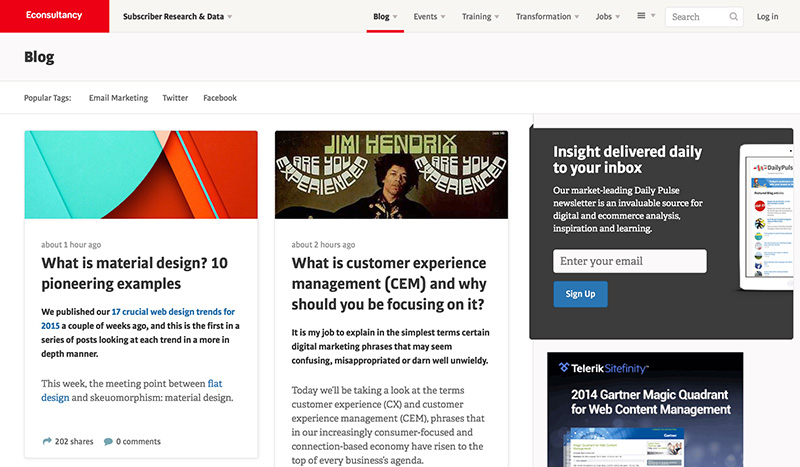Click the 202 shares text
The image size is (800, 467).
point(74,441)
